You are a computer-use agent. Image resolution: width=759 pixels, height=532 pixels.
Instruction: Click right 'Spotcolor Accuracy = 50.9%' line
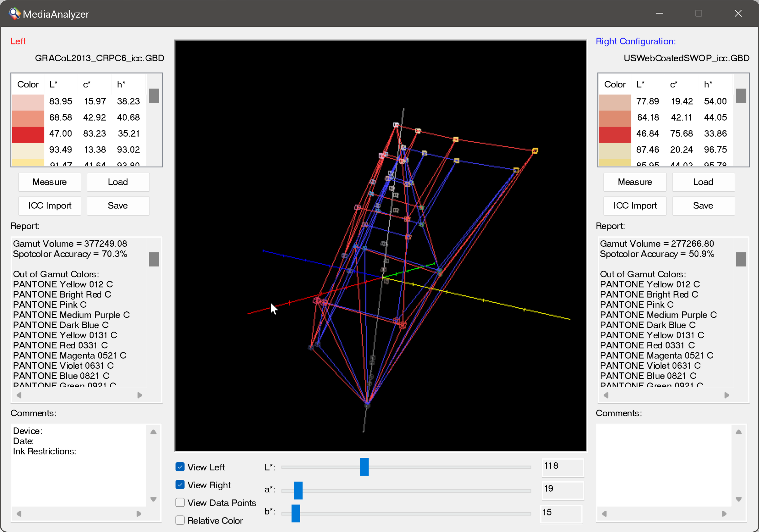(657, 254)
